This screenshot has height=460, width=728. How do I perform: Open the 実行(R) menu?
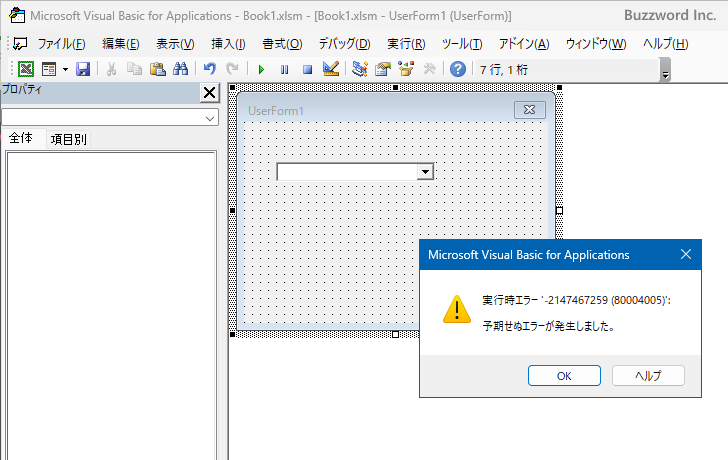[406, 44]
